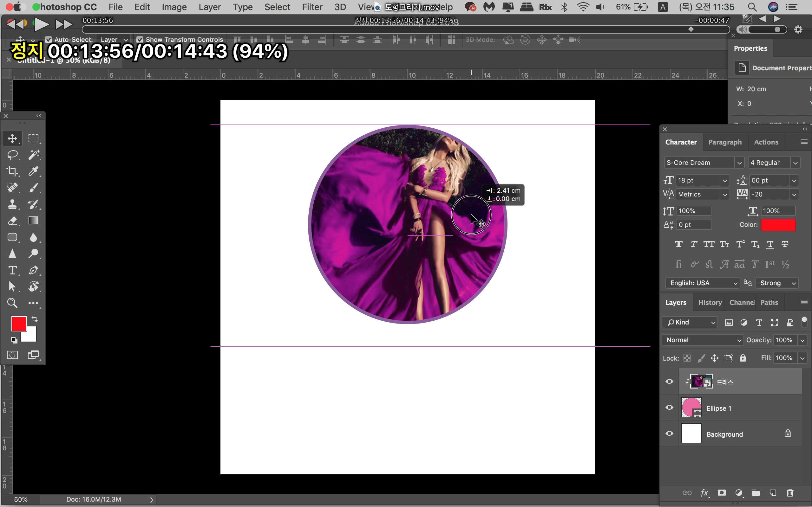
Task: Toggle the Auto-Select checkbox
Action: coord(48,40)
